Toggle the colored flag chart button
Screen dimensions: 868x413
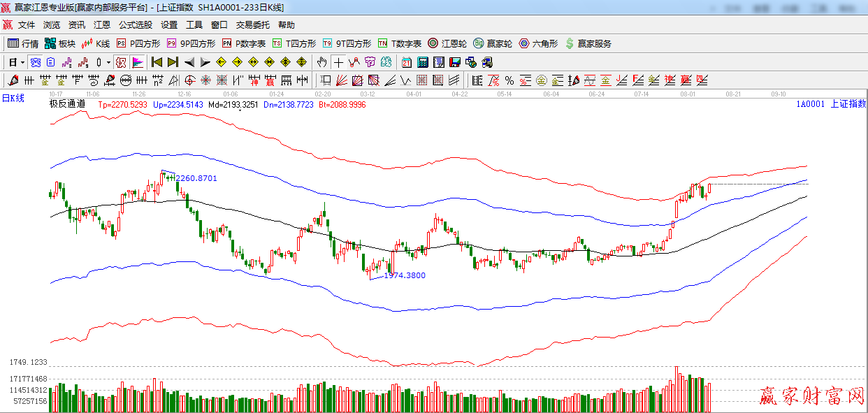(x=138, y=62)
